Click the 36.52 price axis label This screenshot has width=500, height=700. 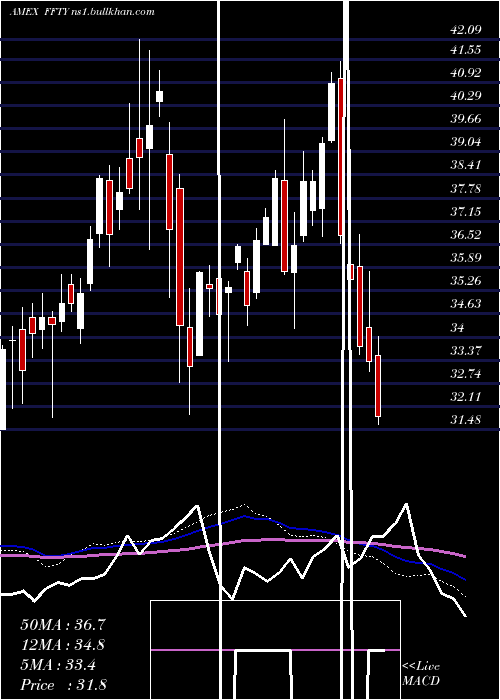tap(466, 234)
